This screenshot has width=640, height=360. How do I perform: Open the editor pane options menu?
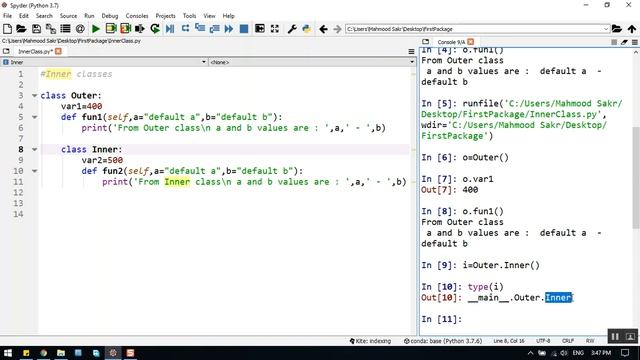click(411, 51)
